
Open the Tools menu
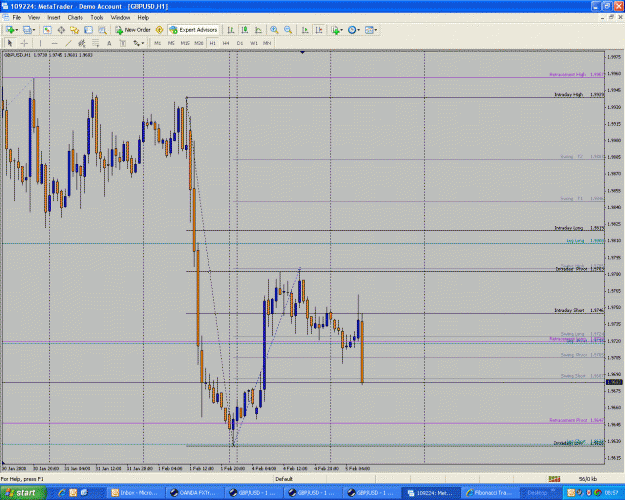(96, 18)
